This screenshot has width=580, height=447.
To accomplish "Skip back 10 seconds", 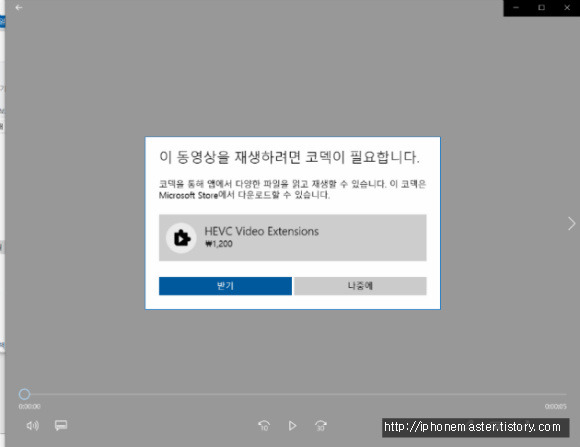I will pyautogui.click(x=264, y=426).
